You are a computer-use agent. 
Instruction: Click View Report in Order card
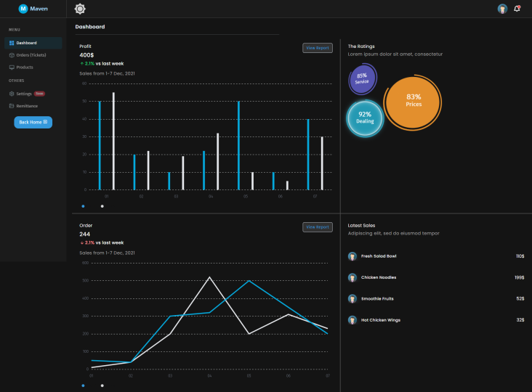pyautogui.click(x=317, y=227)
